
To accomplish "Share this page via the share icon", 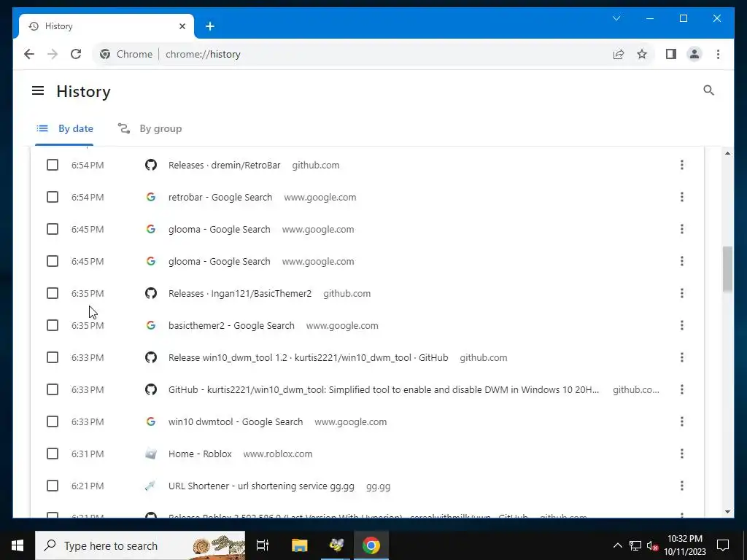I will [619, 54].
